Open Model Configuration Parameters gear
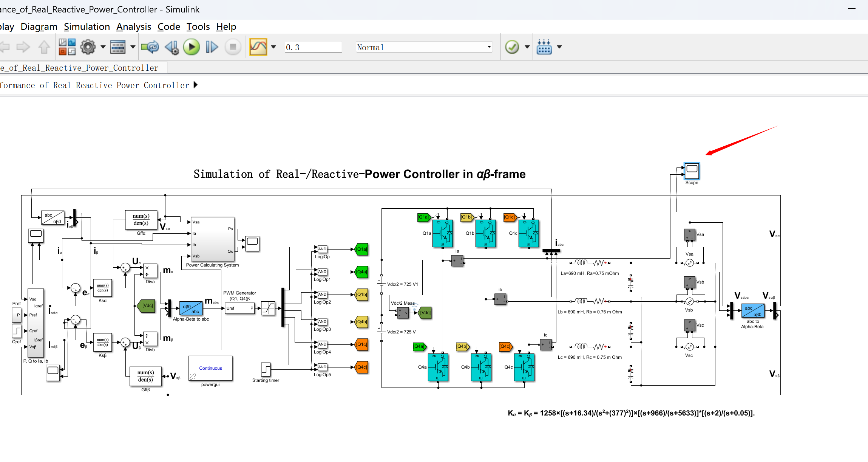Screen dimensions: 868x462 coord(88,47)
